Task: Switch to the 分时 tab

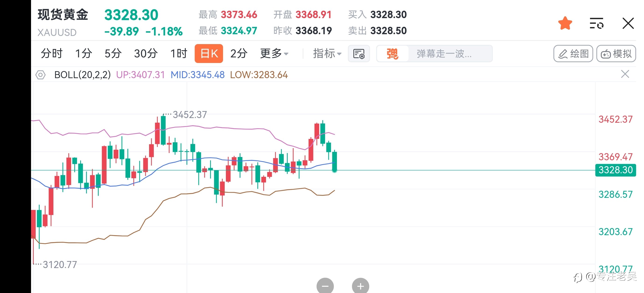Action: [52, 53]
